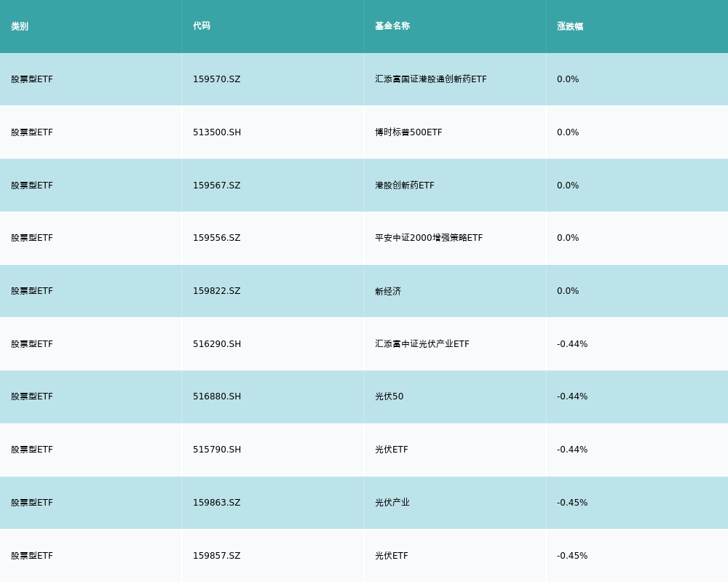The width and height of the screenshot is (728, 582).
Task: Select fund name 新经济
Action: (388, 292)
